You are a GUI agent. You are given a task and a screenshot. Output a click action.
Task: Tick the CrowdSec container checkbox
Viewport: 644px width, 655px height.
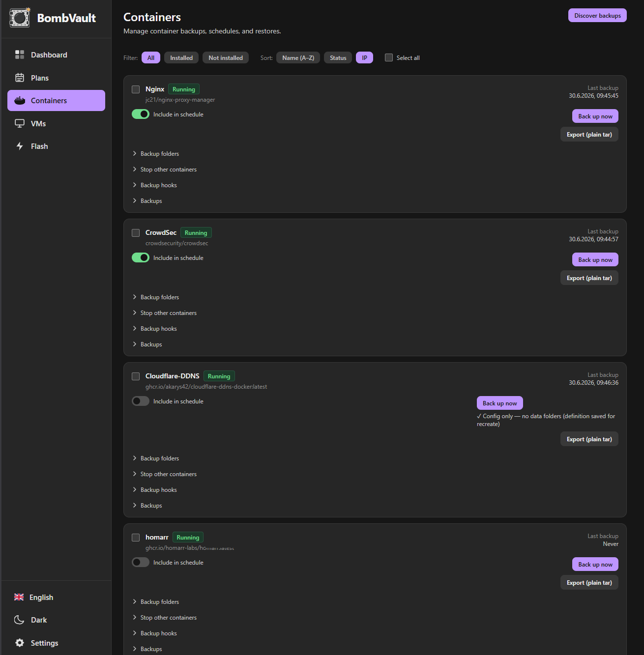coord(136,233)
